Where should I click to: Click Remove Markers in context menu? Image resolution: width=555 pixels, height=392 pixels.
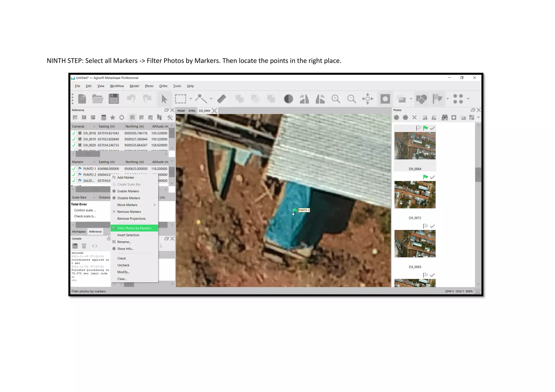pos(129,212)
